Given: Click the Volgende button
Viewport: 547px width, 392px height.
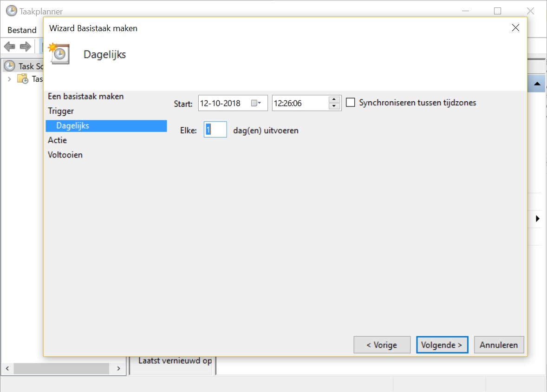Looking at the screenshot, I should [442, 345].
